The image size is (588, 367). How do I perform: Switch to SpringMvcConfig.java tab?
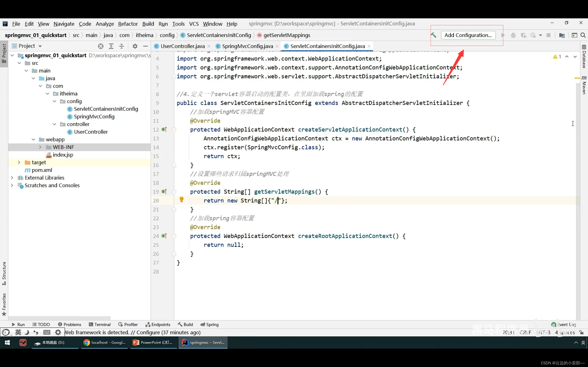pyautogui.click(x=247, y=46)
